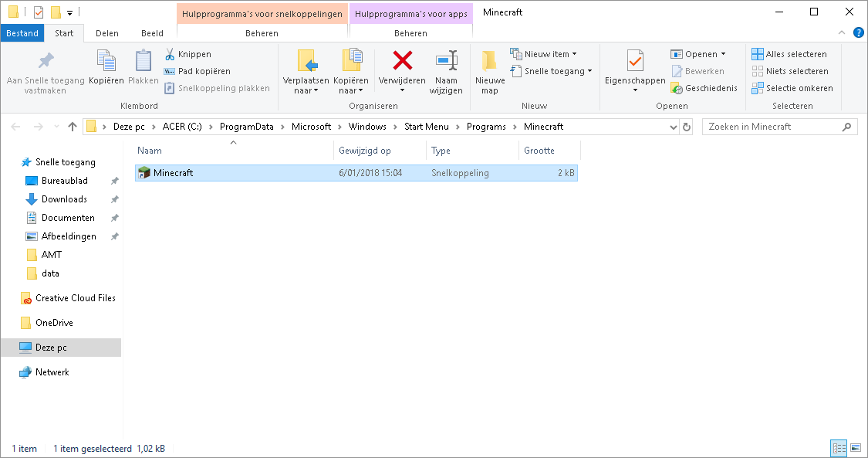Click Start Menu in the address path
The width and height of the screenshot is (868, 458).
point(426,127)
